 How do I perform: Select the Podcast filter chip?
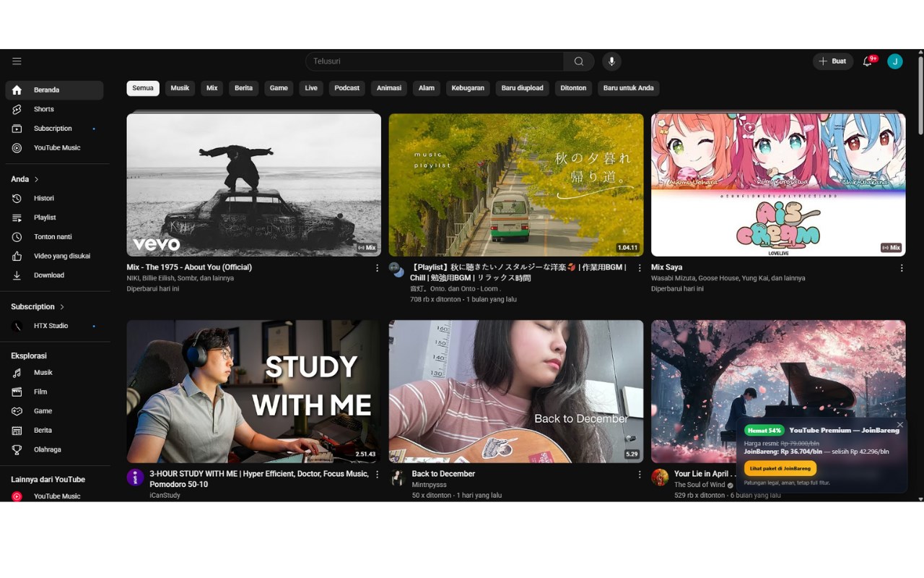pos(346,88)
